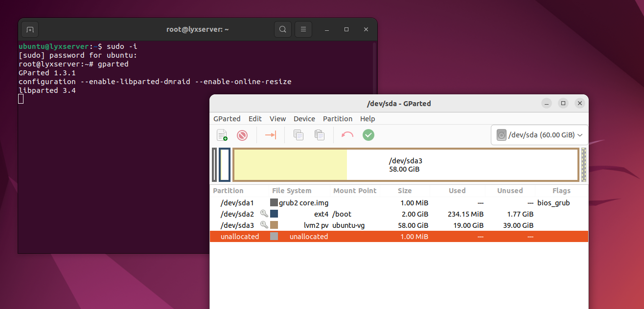Open the /dev/sda device selector dropdown

point(540,135)
